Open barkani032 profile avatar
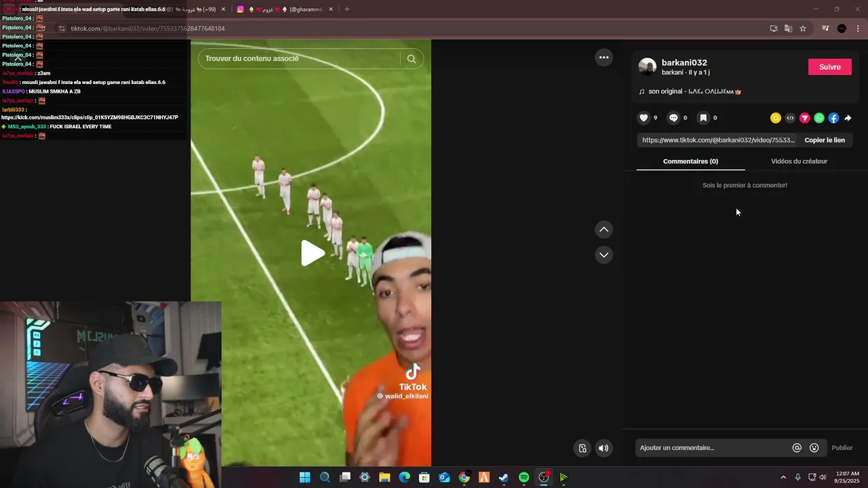The height and width of the screenshot is (488, 868). click(648, 67)
